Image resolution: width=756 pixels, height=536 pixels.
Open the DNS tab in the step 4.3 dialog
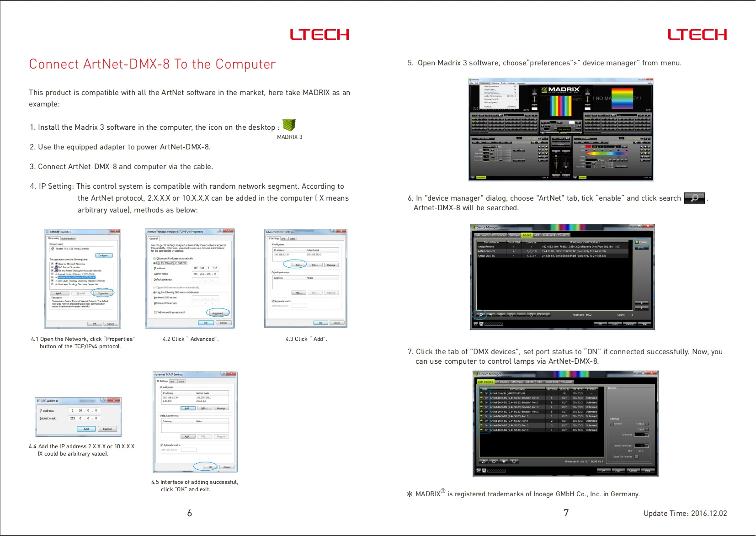283,239
